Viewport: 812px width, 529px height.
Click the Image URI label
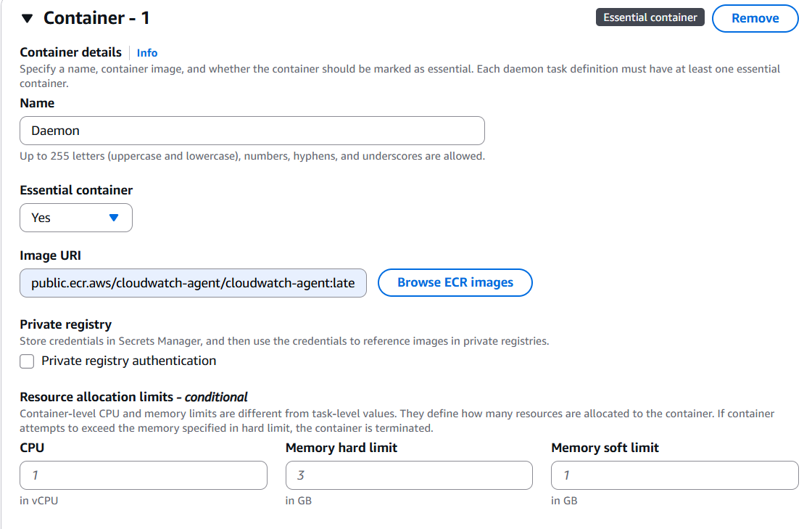[x=50, y=255]
